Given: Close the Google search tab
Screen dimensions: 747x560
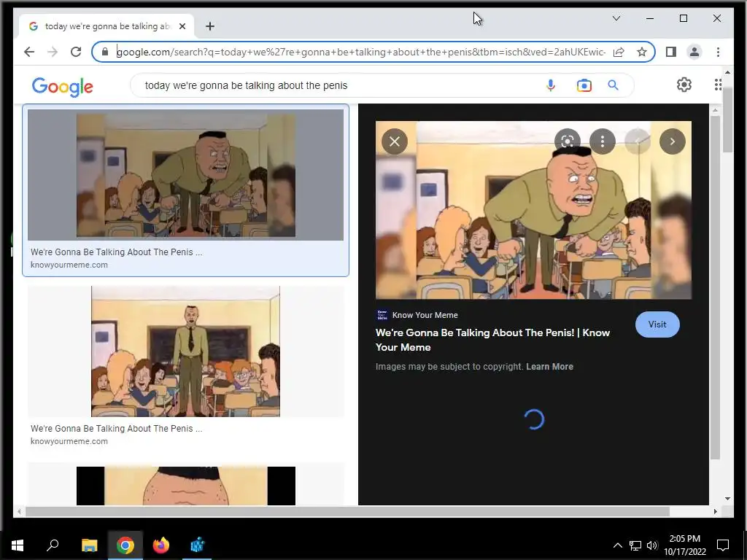Looking at the screenshot, I should click(182, 26).
